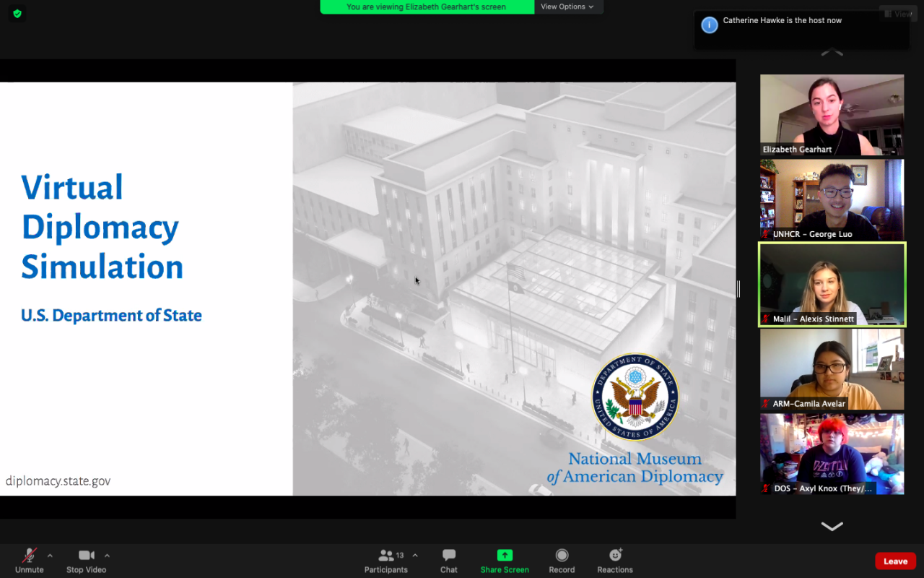The height and width of the screenshot is (578, 924).
Task: Start recording with the Record button
Action: (562, 561)
